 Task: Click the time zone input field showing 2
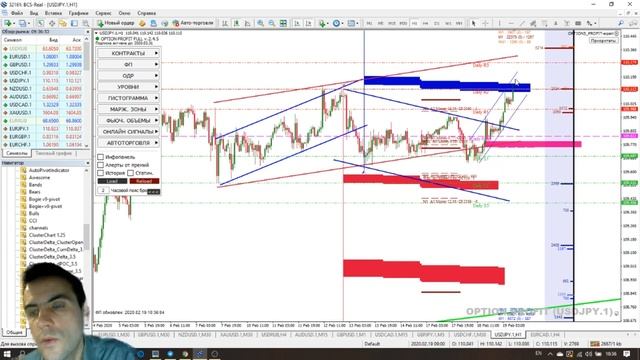pos(103,190)
